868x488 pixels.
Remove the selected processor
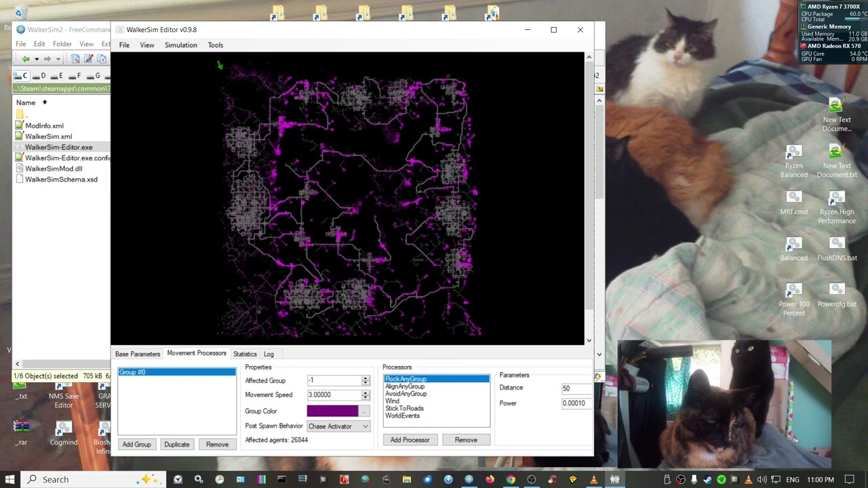[x=466, y=440]
